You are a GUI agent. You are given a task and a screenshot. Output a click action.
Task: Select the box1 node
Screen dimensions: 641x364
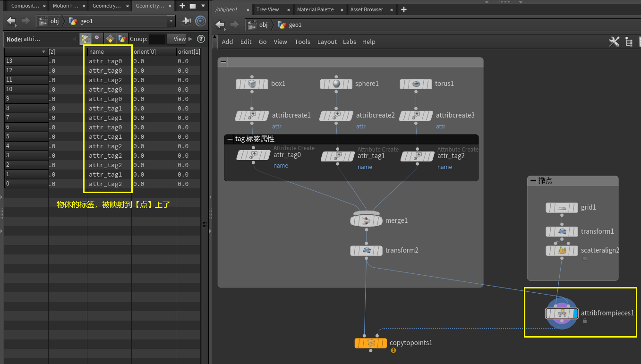[252, 84]
